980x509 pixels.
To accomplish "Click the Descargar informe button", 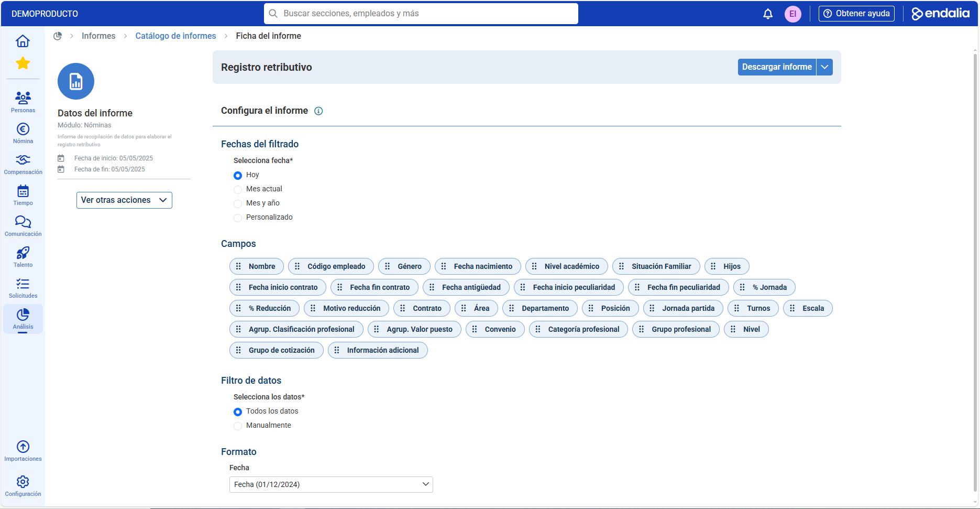I will pyautogui.click(x=777, y=67).
